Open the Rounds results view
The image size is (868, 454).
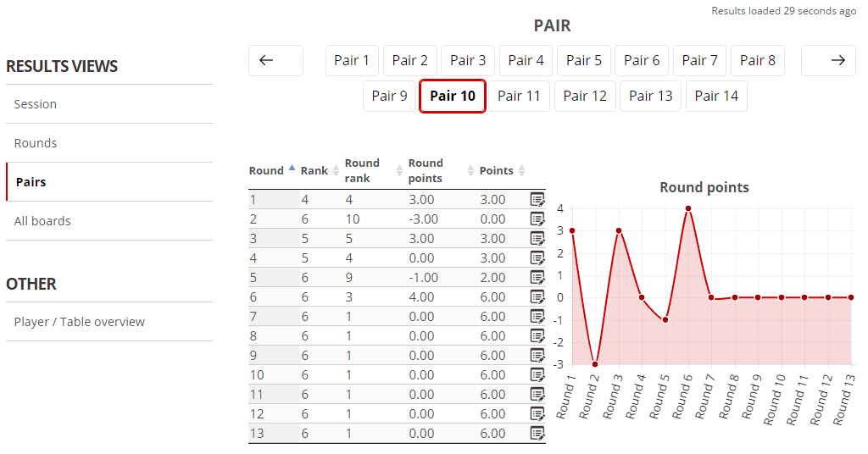coord(36,143)
